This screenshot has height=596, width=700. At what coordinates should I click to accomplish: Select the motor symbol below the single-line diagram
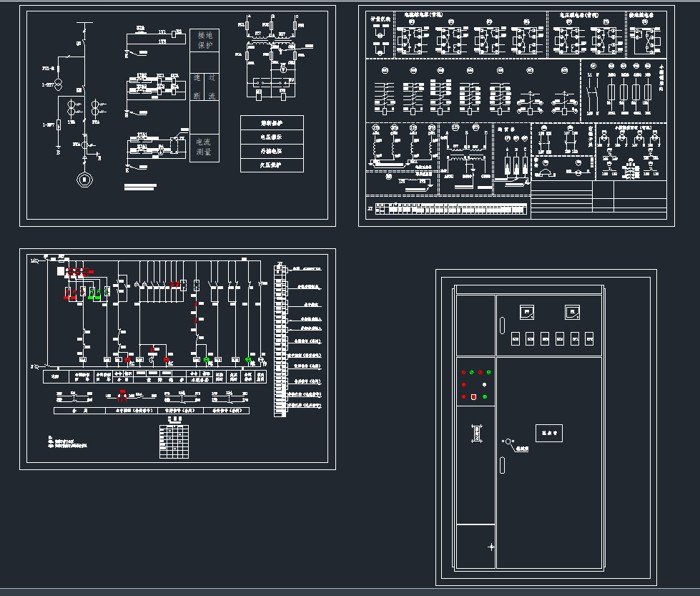[x=85, y=179]
